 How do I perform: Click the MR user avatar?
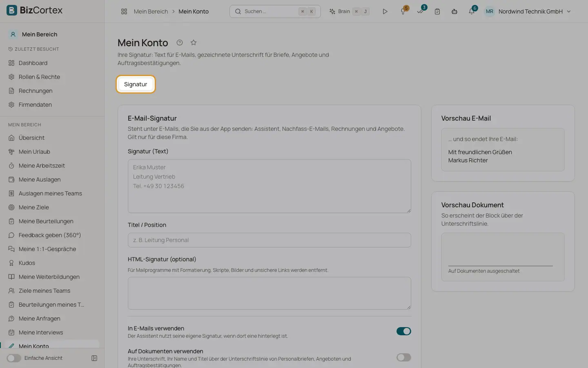coord(490,11)
